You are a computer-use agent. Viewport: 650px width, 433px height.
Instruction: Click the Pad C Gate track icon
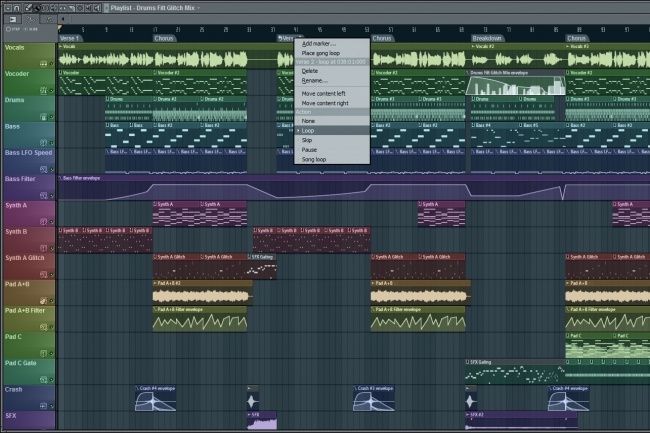(44, 380)
